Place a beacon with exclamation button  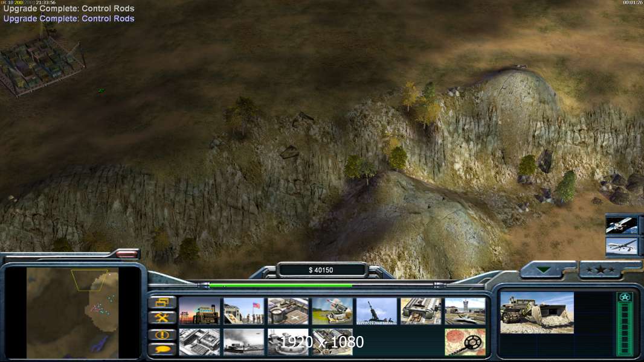(162, 334)
